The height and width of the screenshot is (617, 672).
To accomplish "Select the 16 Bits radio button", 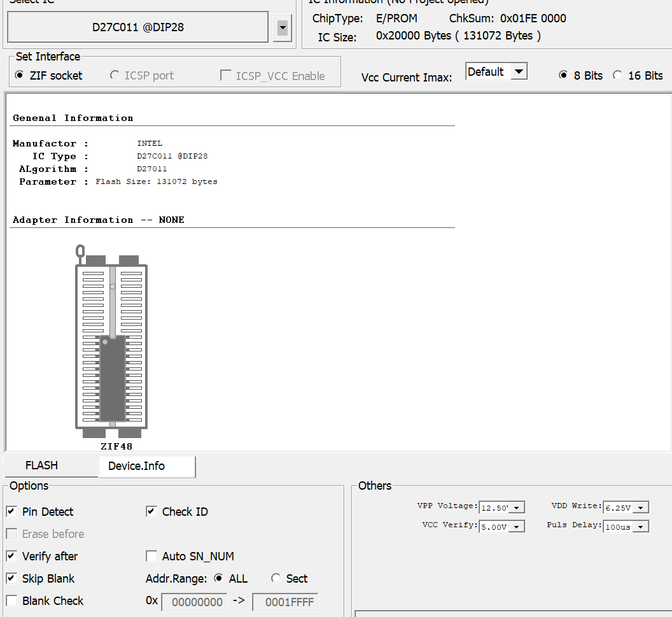I will 617,75.
